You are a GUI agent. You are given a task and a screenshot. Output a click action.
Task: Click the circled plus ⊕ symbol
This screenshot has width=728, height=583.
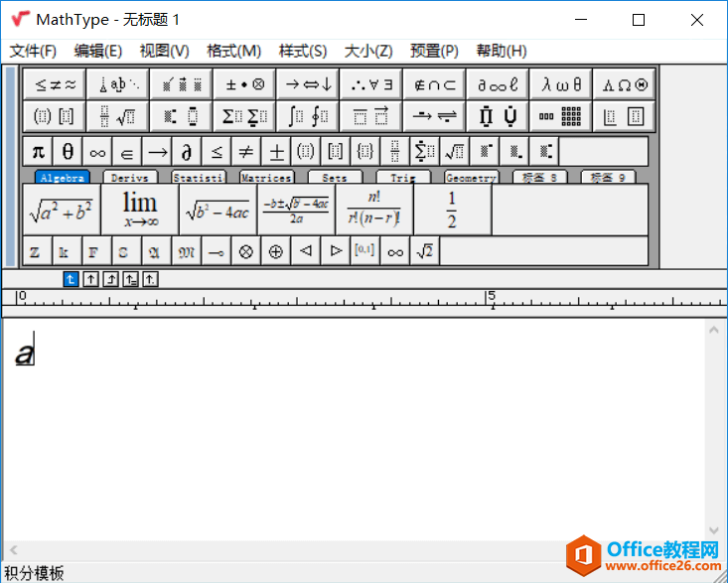[x=275, y=251]
